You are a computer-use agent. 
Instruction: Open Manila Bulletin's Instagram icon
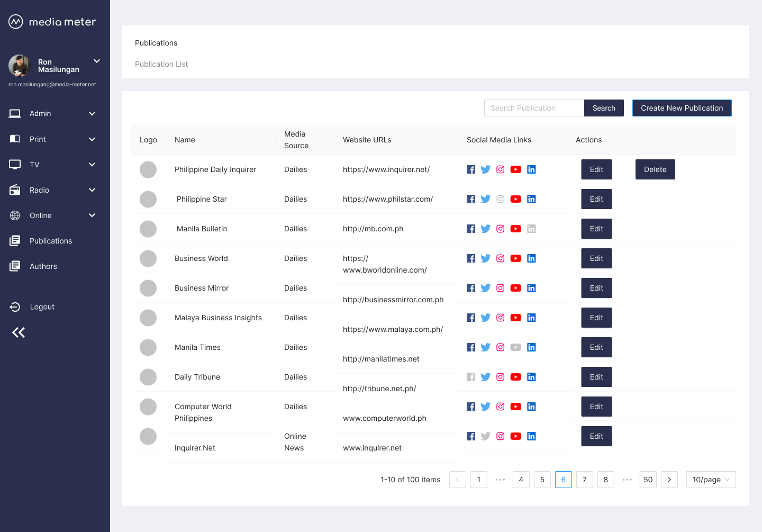pyautogui.click(x=500, y=229)
